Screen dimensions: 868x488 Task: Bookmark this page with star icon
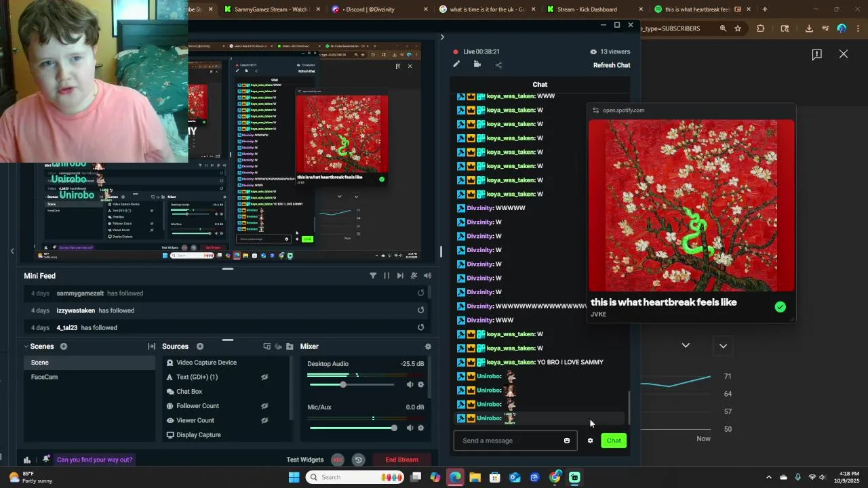point(738,28)
